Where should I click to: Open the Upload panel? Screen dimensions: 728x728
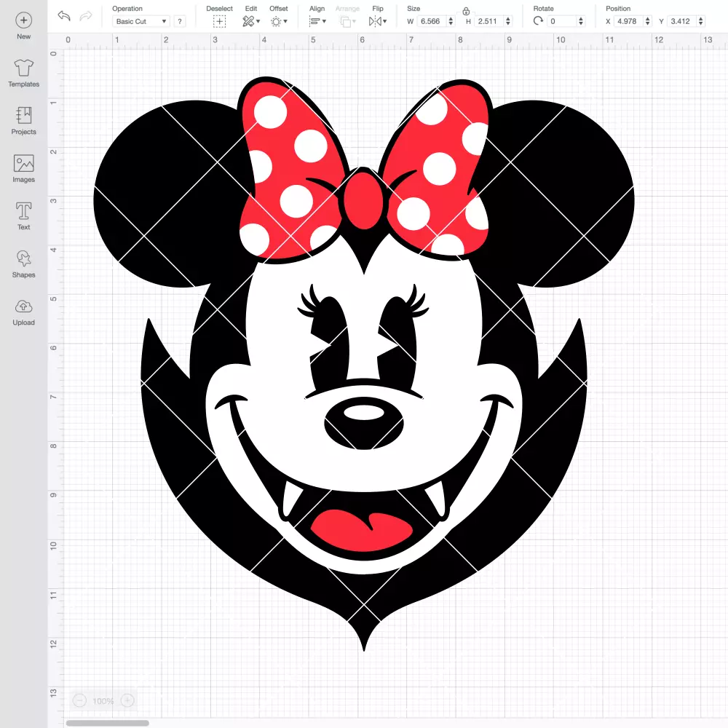pos(23,312)
